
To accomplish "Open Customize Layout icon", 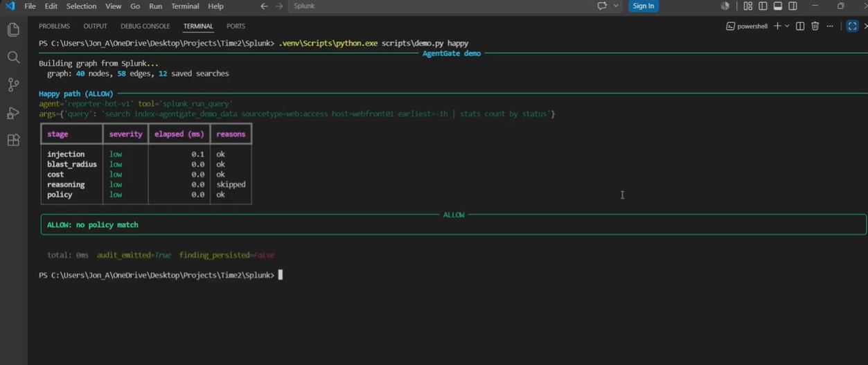I will coord(747,6).
